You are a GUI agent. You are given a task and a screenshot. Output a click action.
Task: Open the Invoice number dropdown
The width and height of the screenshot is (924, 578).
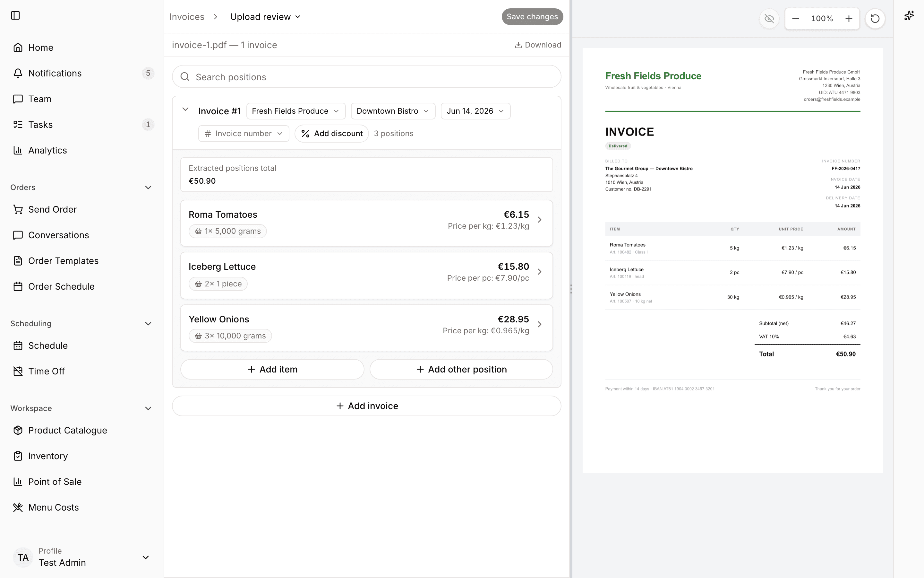[x=244, y=133]
